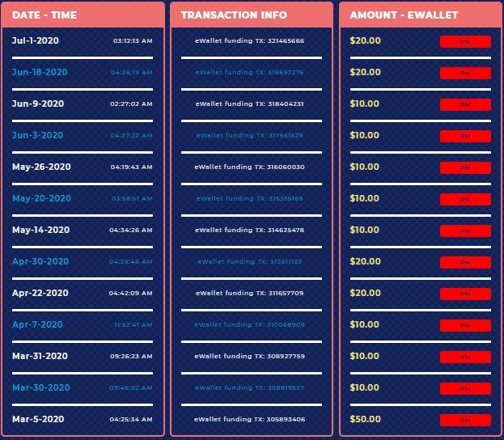Click the May-20-2020 date entry
This screenshot has width=504, height=440.
click(42, 198)
